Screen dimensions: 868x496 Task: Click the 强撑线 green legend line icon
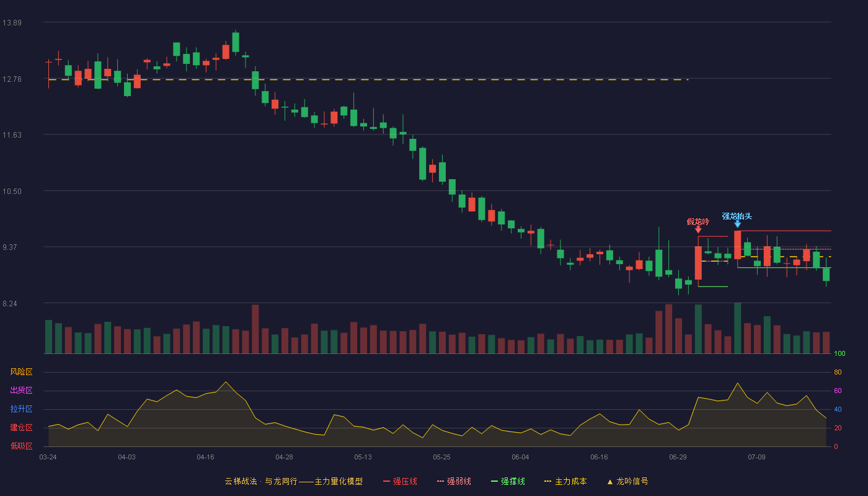click(494, 482)
